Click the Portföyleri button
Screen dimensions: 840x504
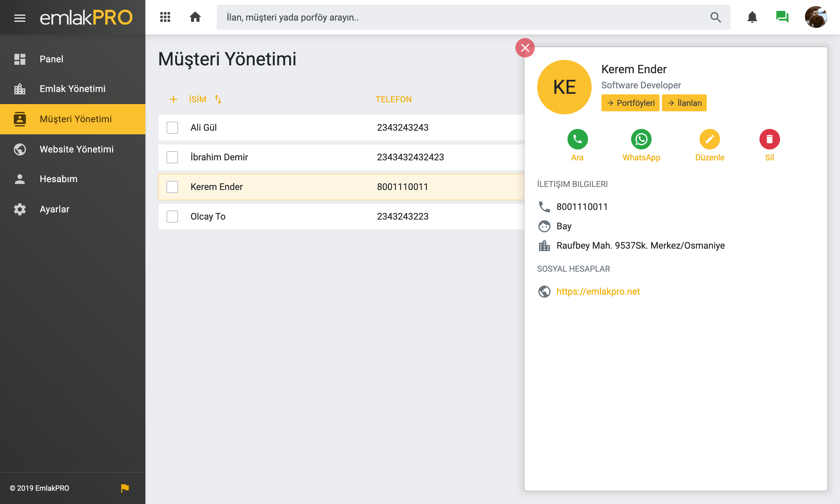(x=630, y=103)
